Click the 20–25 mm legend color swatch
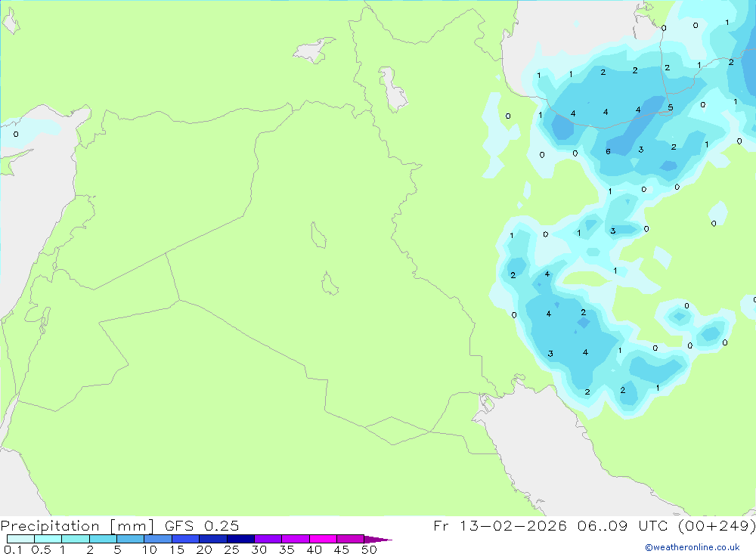The width and height of the screenshot is (756, 554). click(212, 539)
